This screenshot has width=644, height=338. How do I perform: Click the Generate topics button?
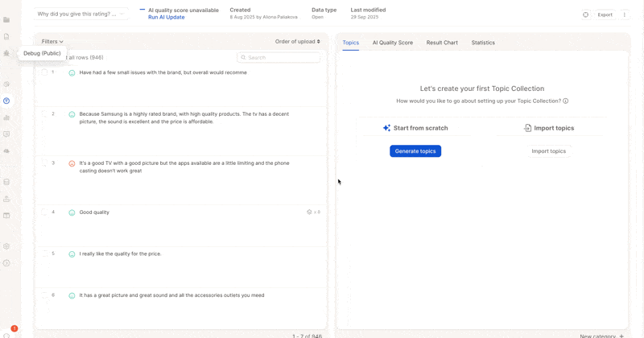(415, 151)
